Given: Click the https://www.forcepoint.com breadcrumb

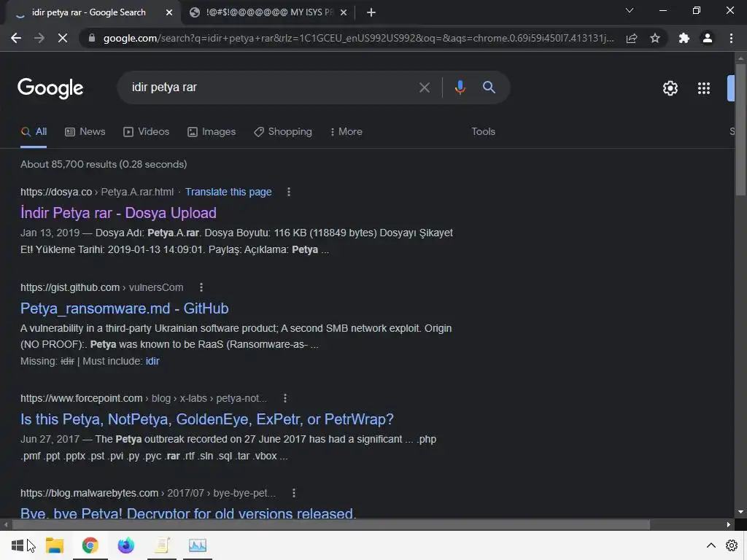Looking at the screenshot, I should [82, 398].
